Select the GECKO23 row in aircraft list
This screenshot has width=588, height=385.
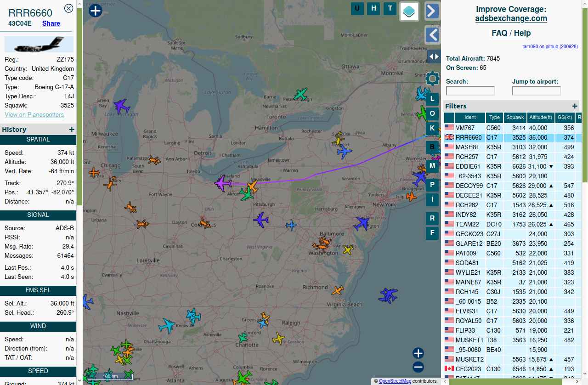(x=512, y=234)
